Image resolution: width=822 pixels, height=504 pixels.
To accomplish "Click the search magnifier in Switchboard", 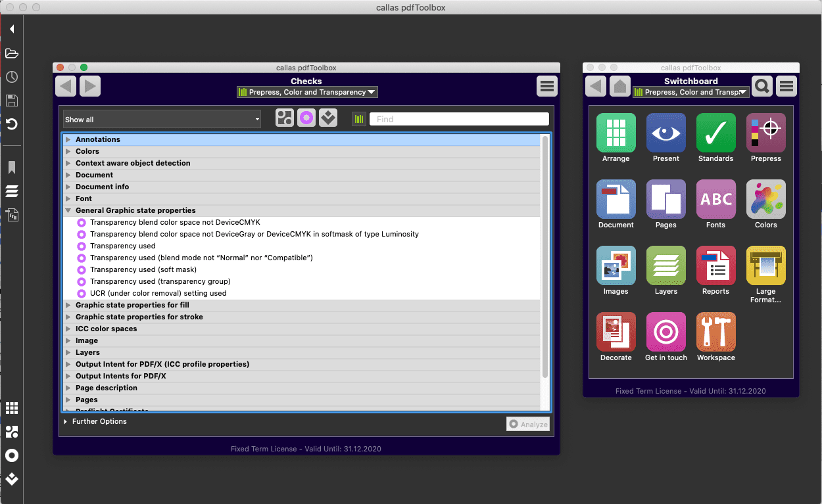I will point(762,86).
